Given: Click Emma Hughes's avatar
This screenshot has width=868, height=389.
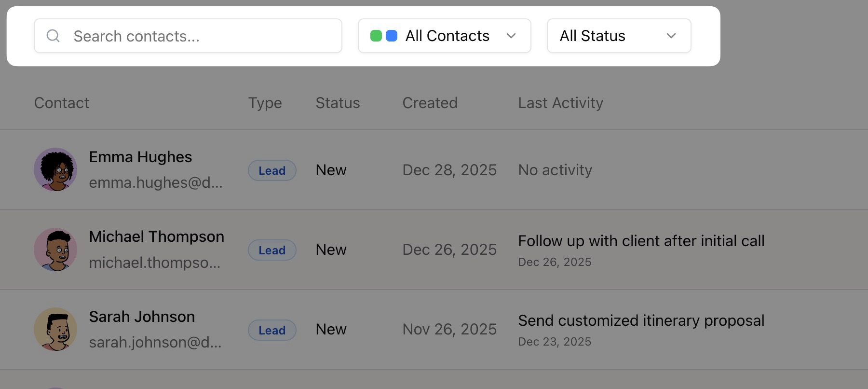Looking at the screenshot, I should (x=55, y=169).
